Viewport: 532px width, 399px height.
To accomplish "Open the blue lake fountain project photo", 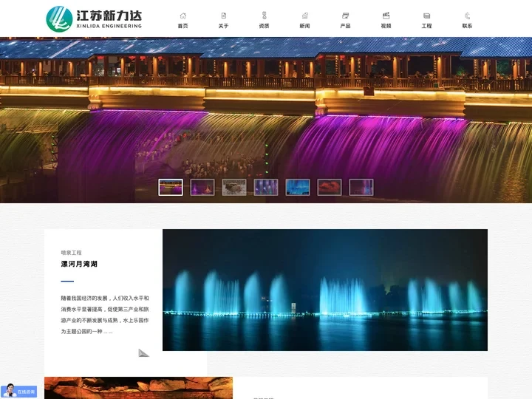I will [x=325, y=290].
